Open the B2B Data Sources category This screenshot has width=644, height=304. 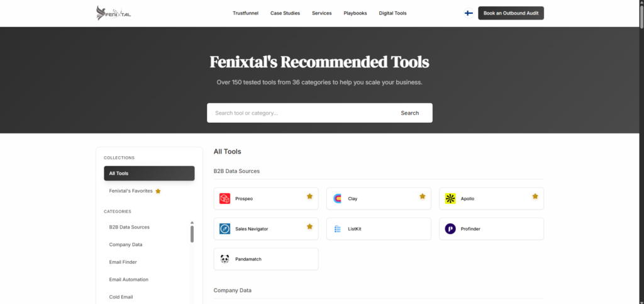[x=130, y=227]
